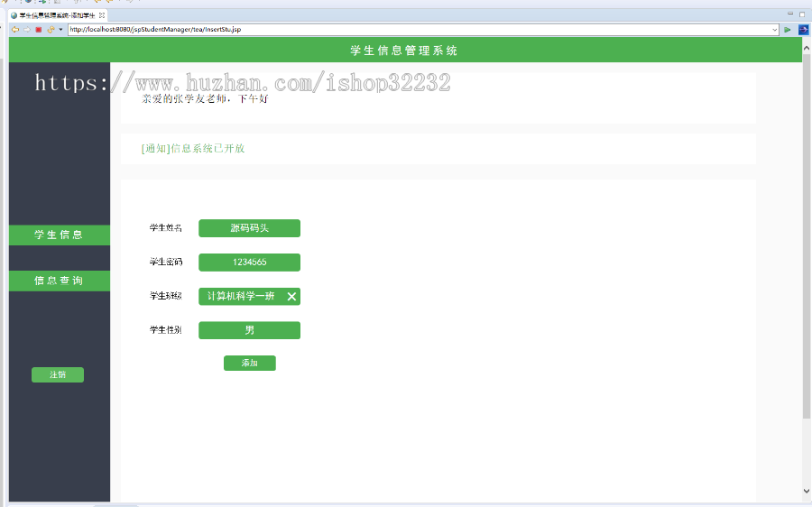Image resolution: width=812 pixels, height=507 pixels.
Task: Expand the URL history dropdown arrow
Action: pyautogui.click(x=775, y=30)
